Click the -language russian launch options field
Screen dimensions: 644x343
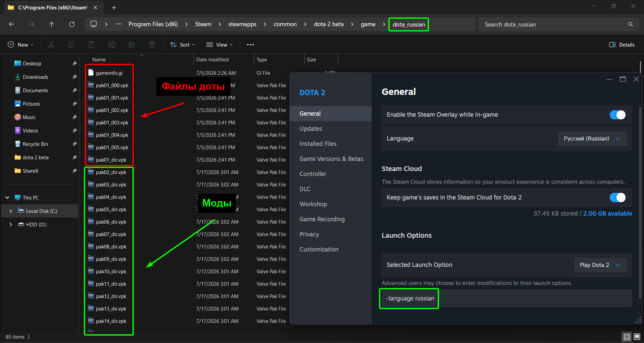coord(507,298)
